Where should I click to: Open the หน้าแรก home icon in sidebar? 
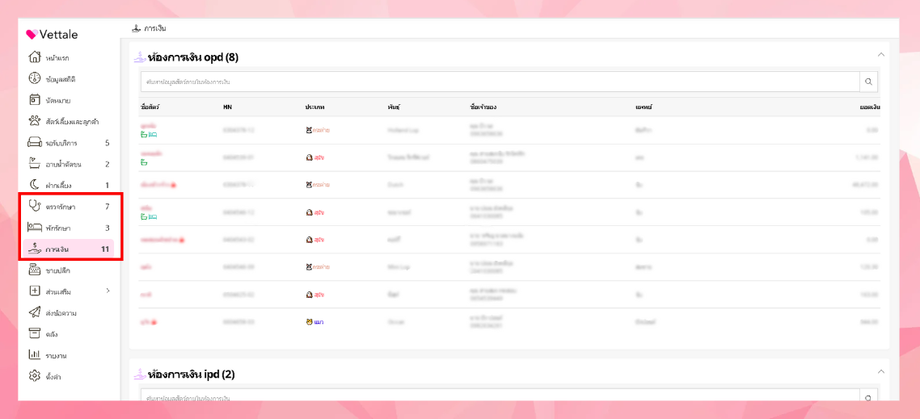[x=34, y=58]
